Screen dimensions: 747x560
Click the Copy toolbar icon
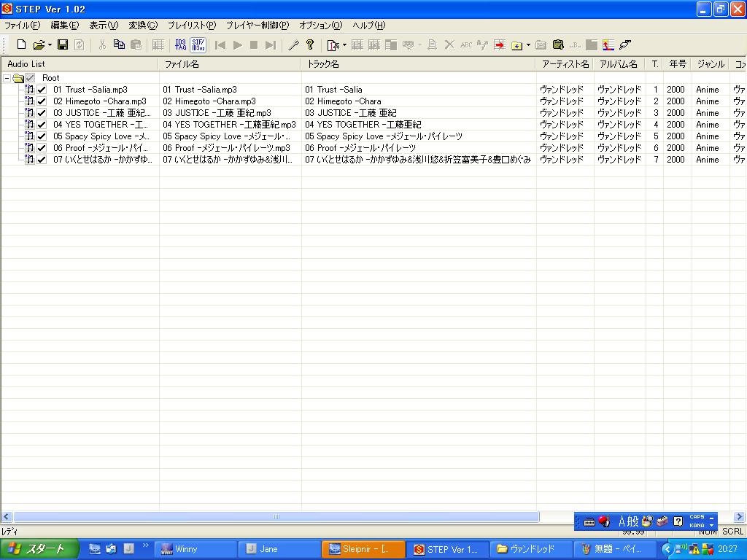(x=119, y=44)
